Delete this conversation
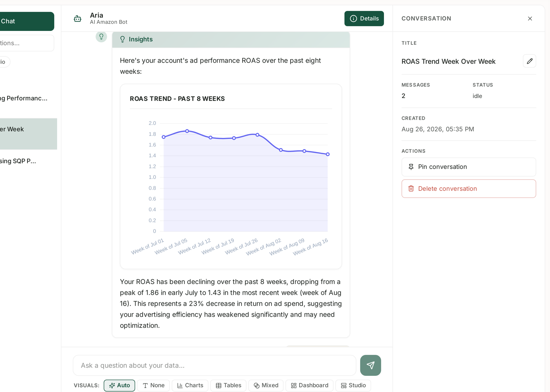Image resolution: width=550 pixels, height=392 pixels. click(469, 188)
